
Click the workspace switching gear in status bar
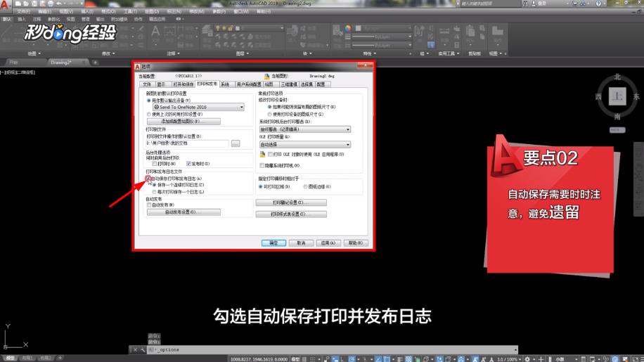point(527,359)
